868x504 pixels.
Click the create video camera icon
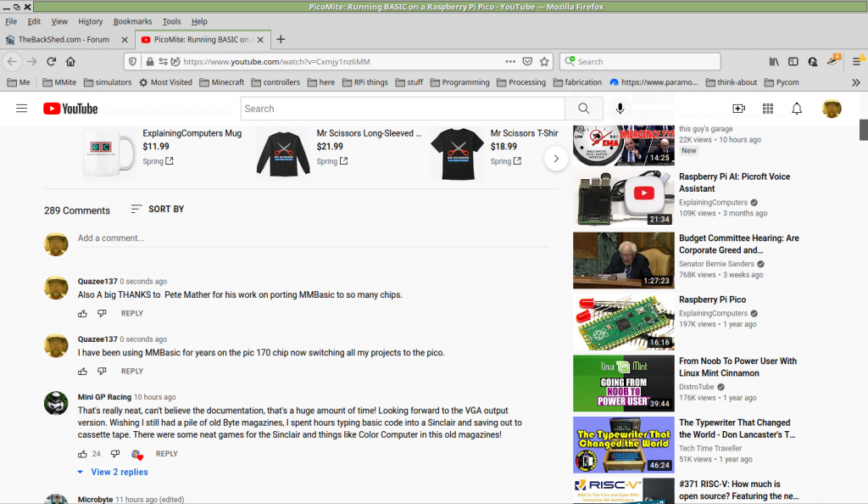tap(738, 109)
